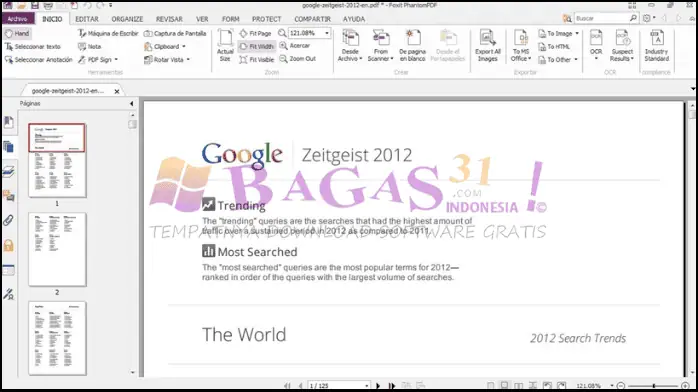Create PDF From Scanner

coord(381,45)
